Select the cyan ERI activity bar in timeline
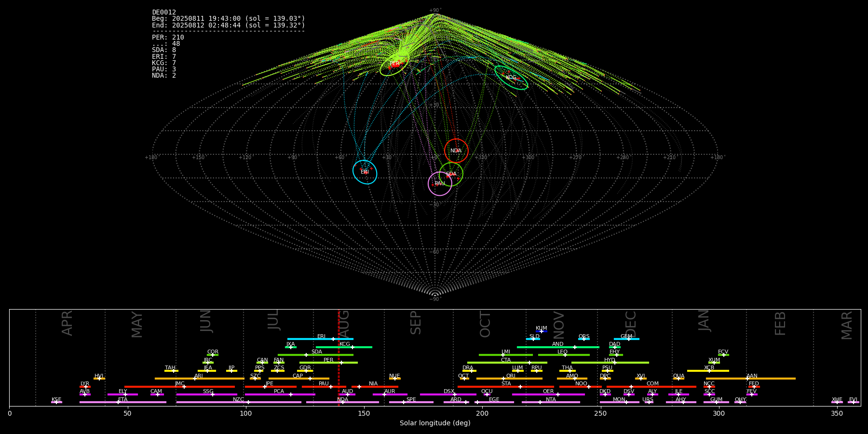 point(320,339)
